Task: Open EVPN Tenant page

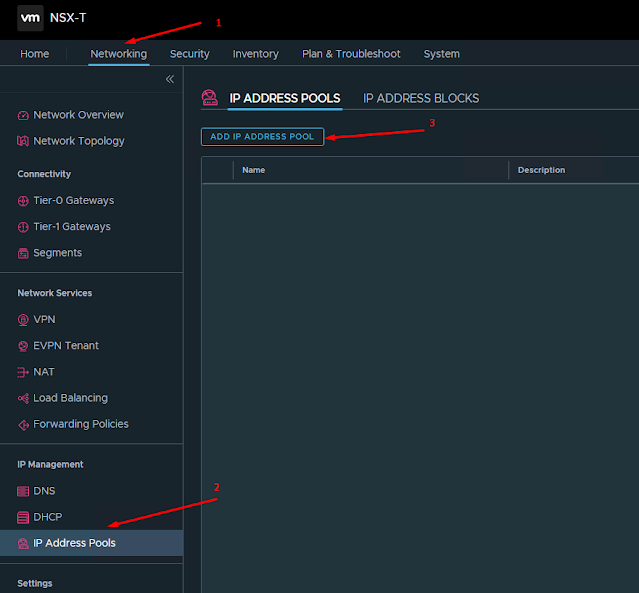Action: coord(66,346)
